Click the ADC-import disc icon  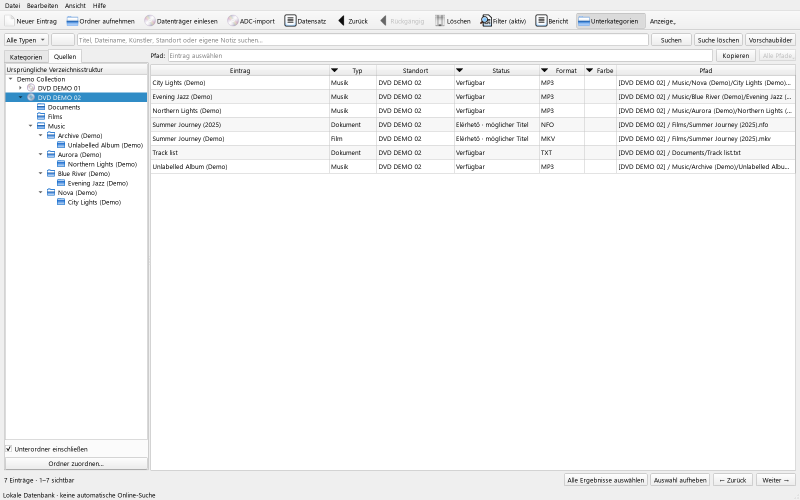pyautogui.click(x=233, y=21)
